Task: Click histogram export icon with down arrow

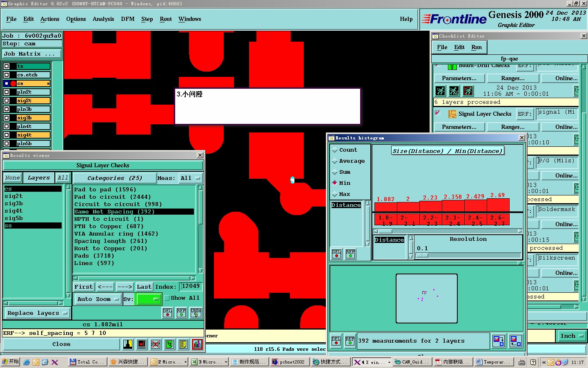Action: coord(499,341)
